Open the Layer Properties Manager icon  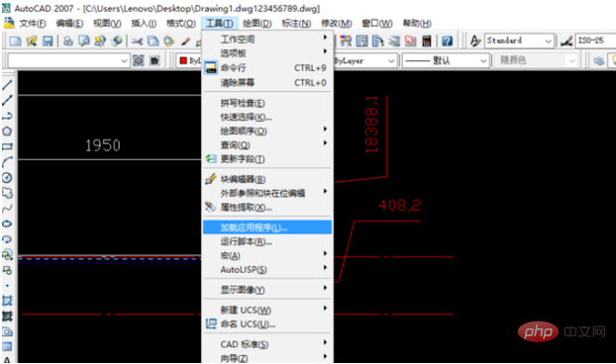click(x=599, y=60)
